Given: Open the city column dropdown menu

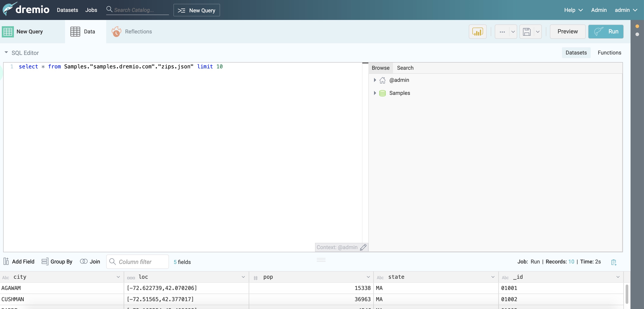Looking at the screenshot, I should click(118, 277).
